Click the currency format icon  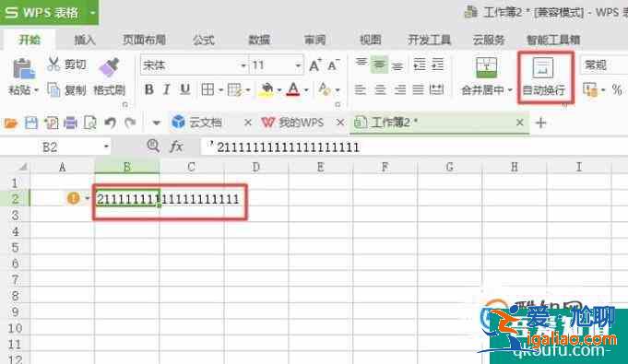(590, 89)
